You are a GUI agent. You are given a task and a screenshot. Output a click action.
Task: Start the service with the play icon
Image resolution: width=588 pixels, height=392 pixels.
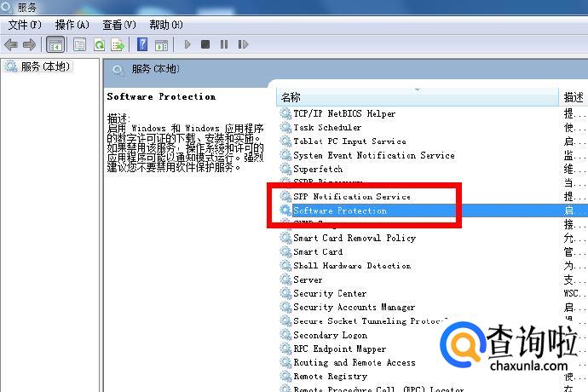(x=187, y=44)
